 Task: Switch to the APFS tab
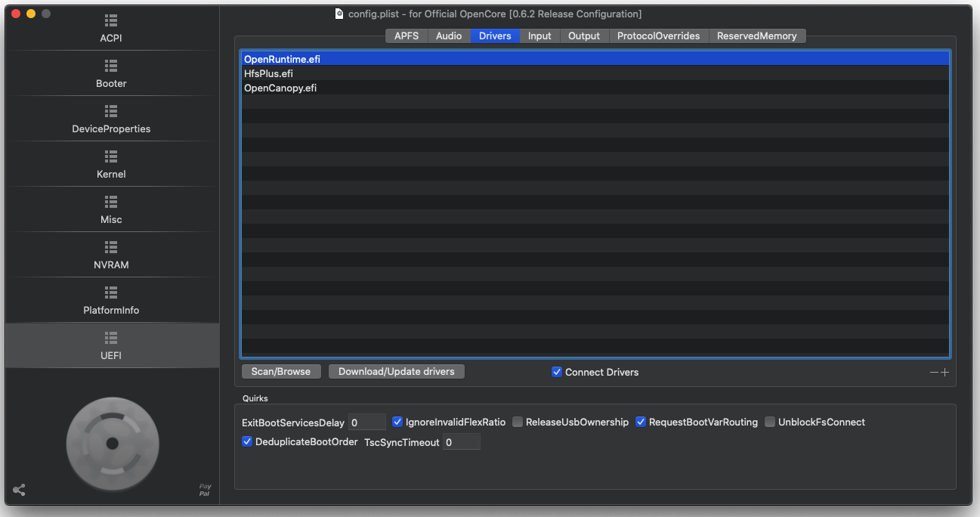pos(407,36)
